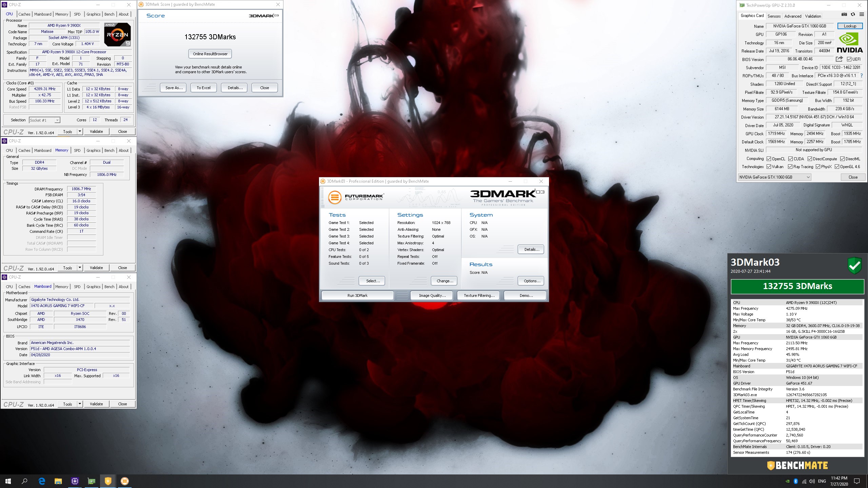Open the Wi-Fi network tray icon
Screen dimensions: 868x488
click(x=804, y=481)
